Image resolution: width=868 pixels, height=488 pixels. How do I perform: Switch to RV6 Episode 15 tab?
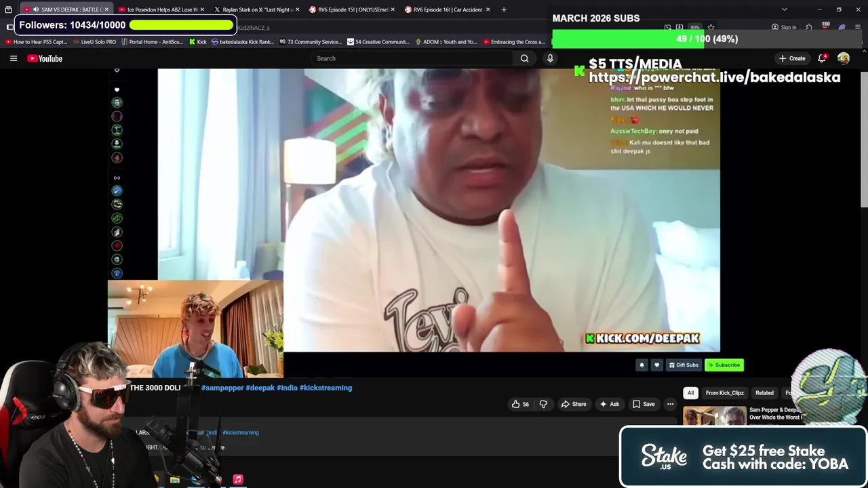352,9
